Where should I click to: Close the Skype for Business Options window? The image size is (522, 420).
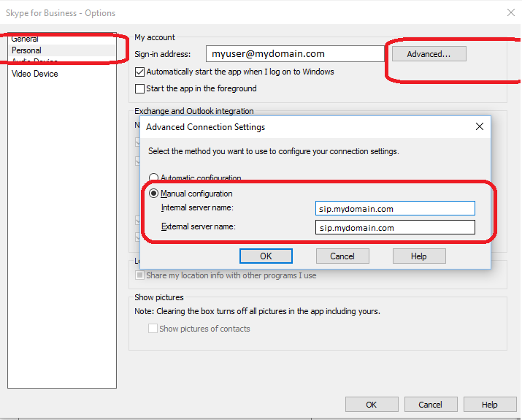click(510, 12)
